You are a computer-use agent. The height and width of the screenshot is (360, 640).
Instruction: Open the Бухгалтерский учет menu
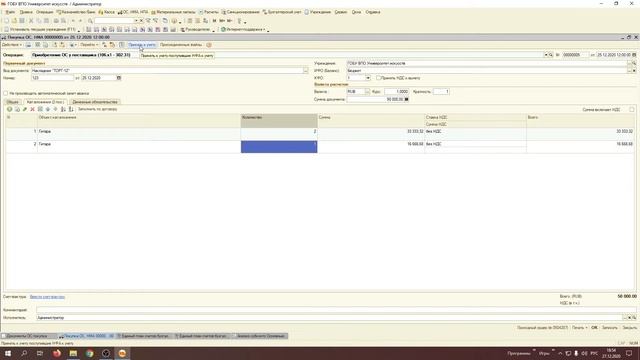pyautogui.click(x=282, y=12)
